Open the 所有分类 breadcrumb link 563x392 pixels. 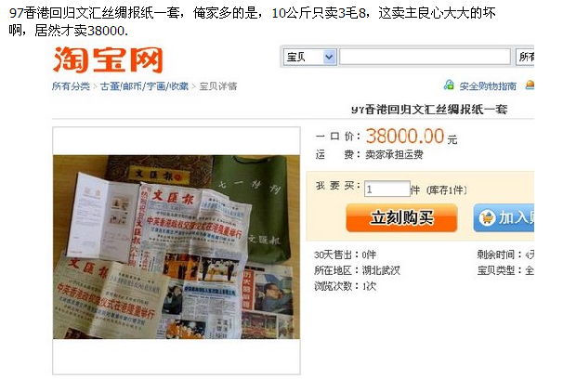71,86
